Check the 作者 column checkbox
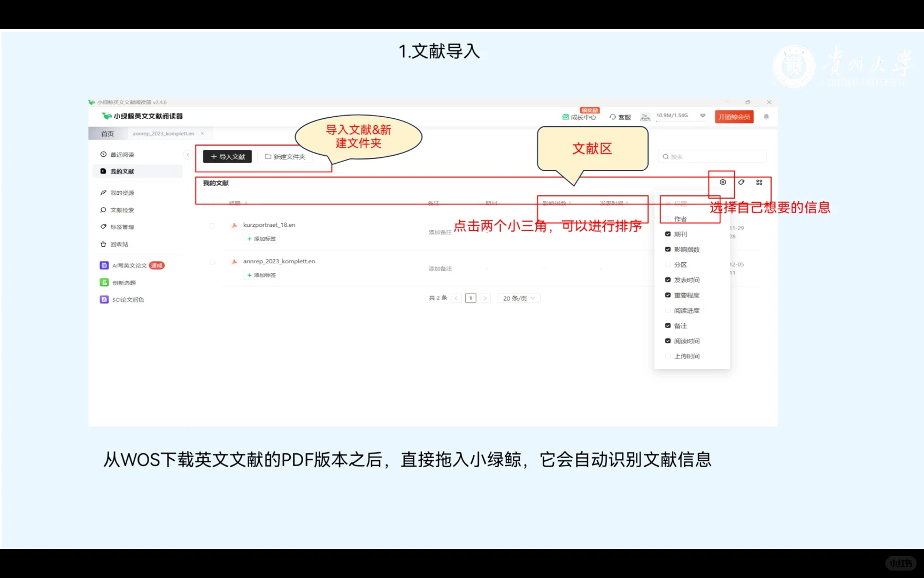Viewport: 924px width, 578px height. pyautogui.click(x=668, y=219)
